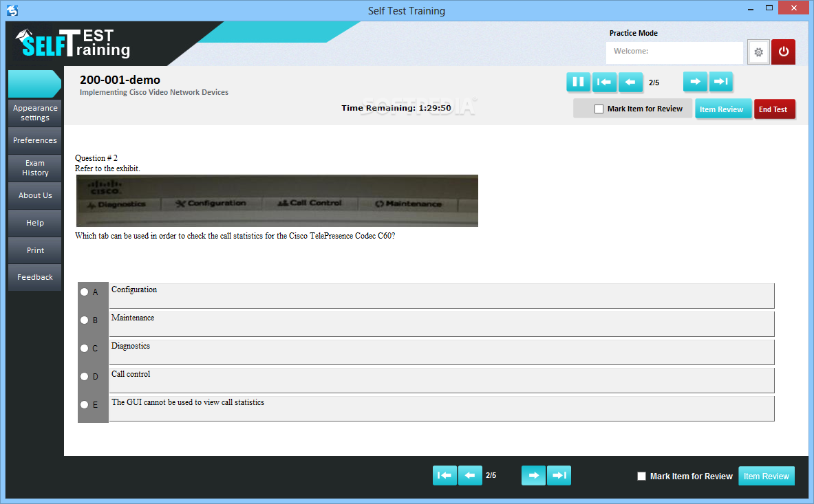Click the top 2/5 page indicator
This screenshot has height=504, width=814.
coord(654,83)
